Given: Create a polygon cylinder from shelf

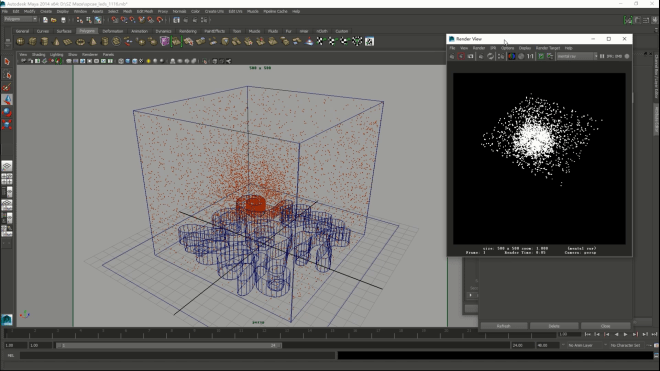Looking at the screenshot, I should click(44, 41).
